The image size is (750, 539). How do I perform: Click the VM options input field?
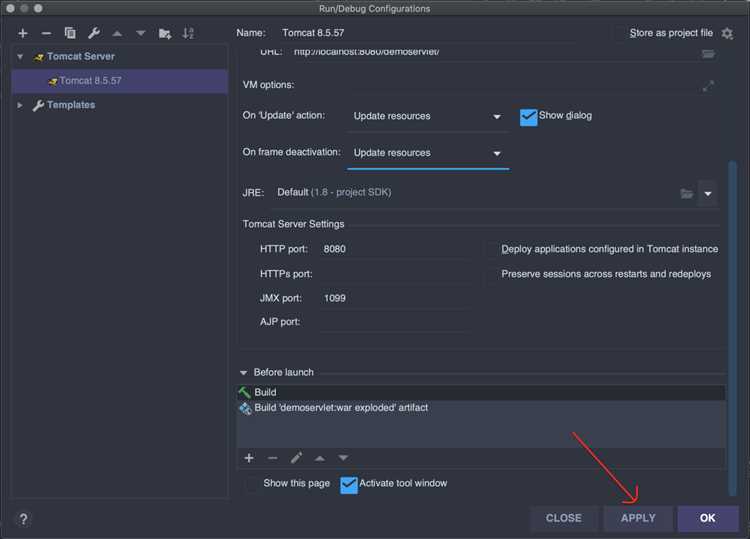point(497,86)
